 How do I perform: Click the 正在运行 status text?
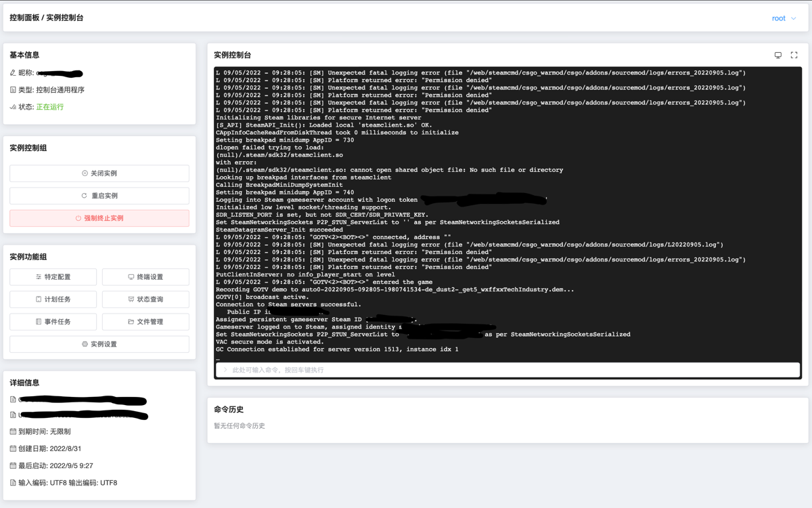click(x=50, y=107)
